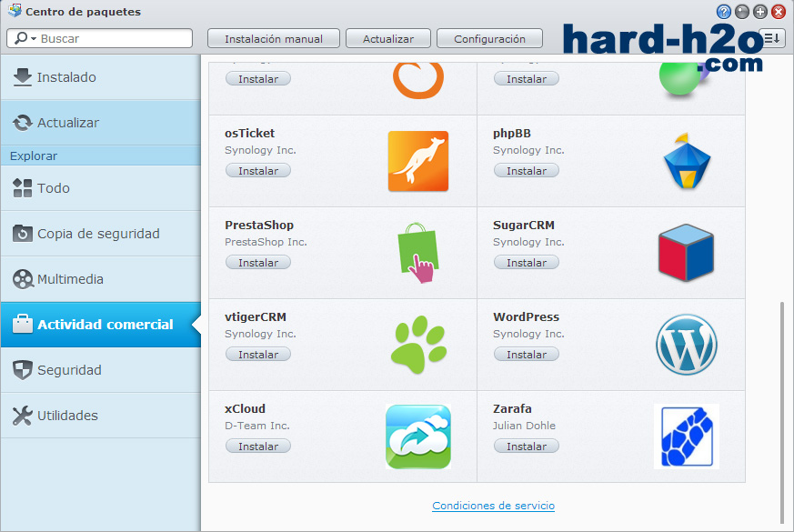
Task: Click the Copia de seguridad backup icon
Action: pos(22,234)
